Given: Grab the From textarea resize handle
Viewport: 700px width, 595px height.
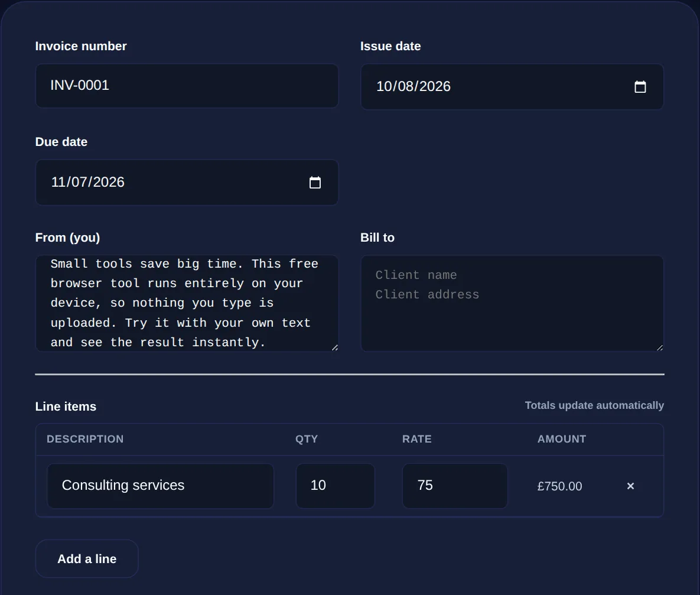Looking at the screenshot, I should (x=335, y=347).
